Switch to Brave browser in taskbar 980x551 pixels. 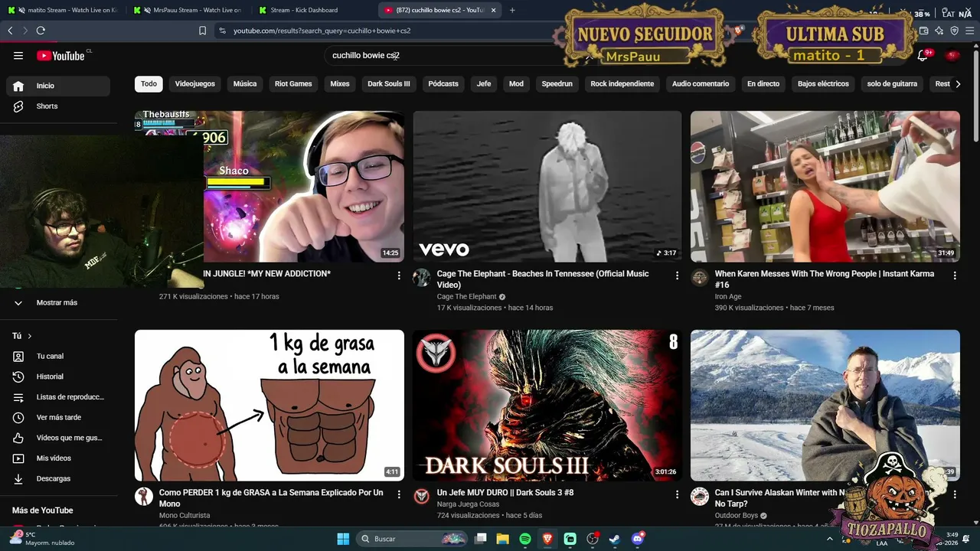(x=547, y=539)
